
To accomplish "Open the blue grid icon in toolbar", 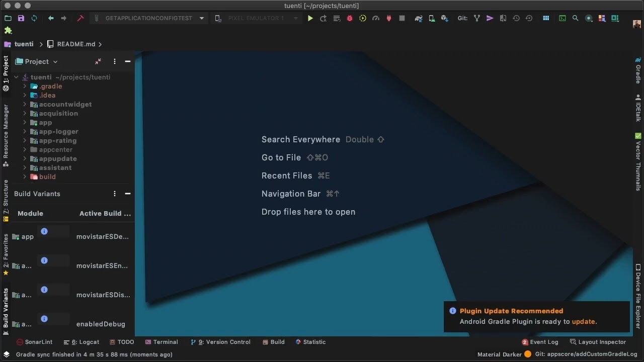I will tap(546, 18).
